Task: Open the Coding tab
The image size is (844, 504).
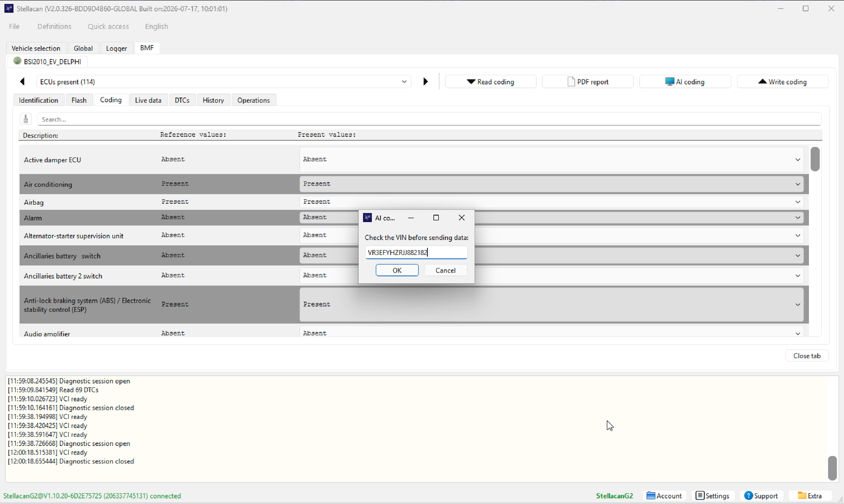Action: [111, 100]
